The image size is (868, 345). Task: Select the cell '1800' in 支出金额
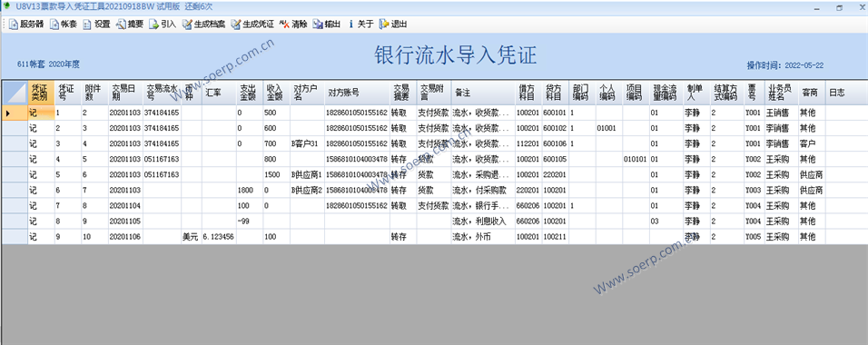(250, 190)
